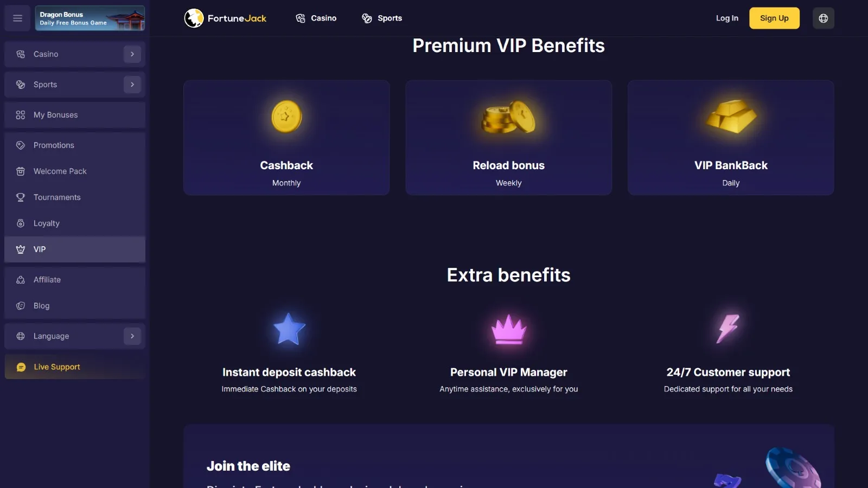Open Sports tab in top navigation
Viewport: 868px width, 488px height.
coord(382,18)
